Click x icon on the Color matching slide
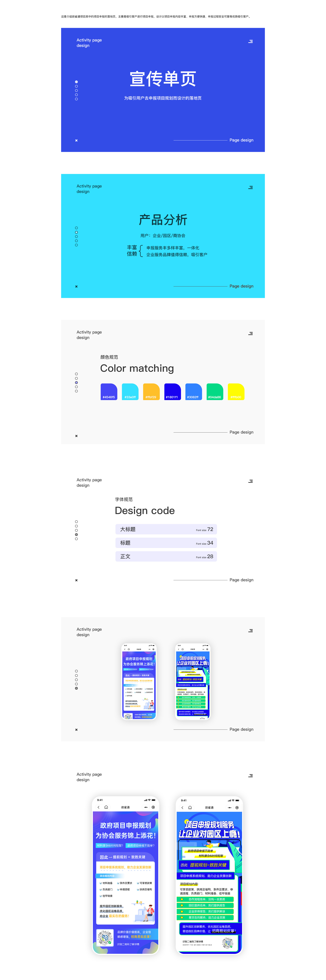Viewport: 326px width, 980px height. click(x=76, y=436)
